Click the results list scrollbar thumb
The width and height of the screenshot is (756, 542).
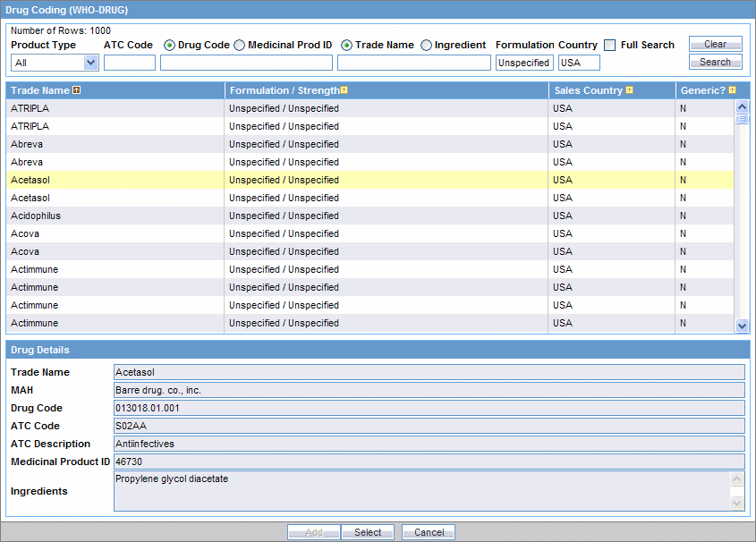click(x=742, y=119)
